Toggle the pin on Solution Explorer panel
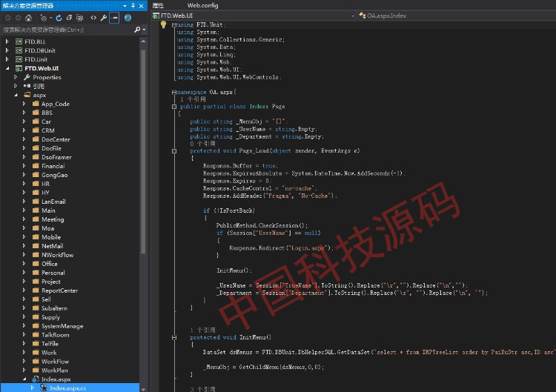Image resolution: width=556 pixels, height=392 pixels. [x=133, y=5]
